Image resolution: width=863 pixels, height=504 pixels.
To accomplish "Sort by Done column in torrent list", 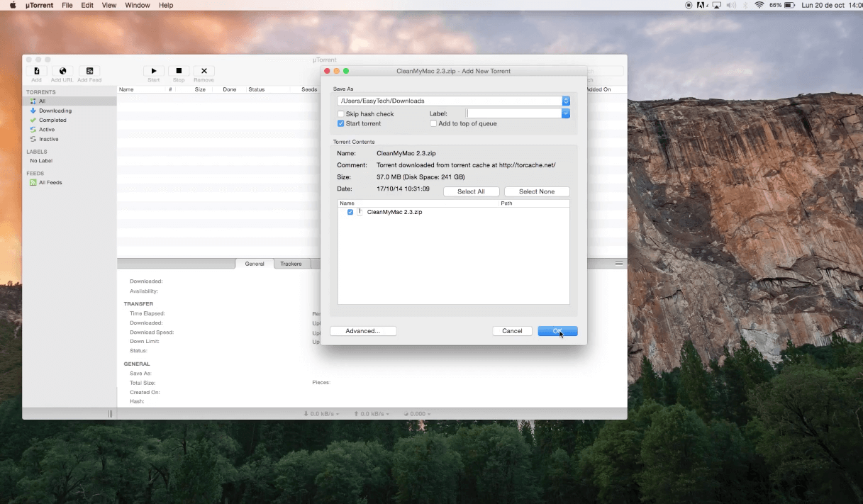I will [229, 89].
